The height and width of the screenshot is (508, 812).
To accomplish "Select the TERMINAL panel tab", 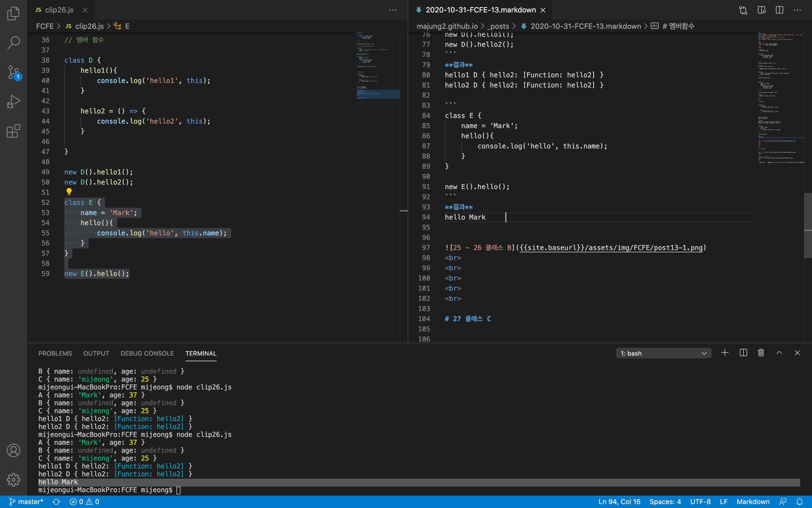I will pos(201,353).
